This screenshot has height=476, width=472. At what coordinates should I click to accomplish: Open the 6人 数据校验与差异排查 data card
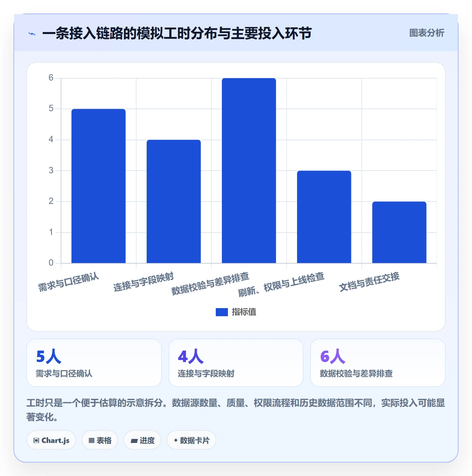pos(378,363)
